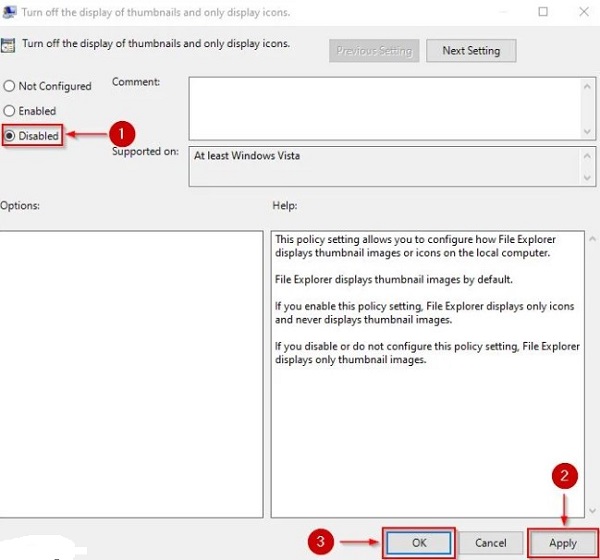The height and width of the screenshot is (560, 600).
Task: Go to Next Setting
Action: pyautogui.click(x=471, y=51)
